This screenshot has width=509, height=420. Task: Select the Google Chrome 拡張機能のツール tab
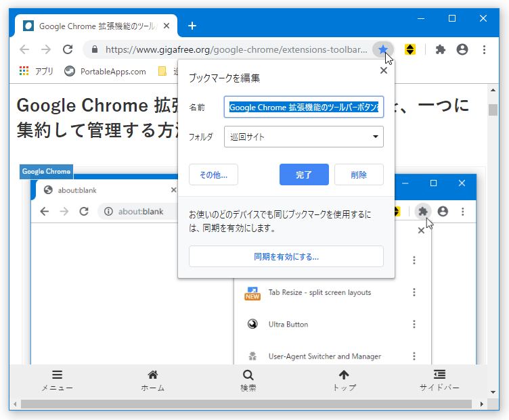coord(96,26)
